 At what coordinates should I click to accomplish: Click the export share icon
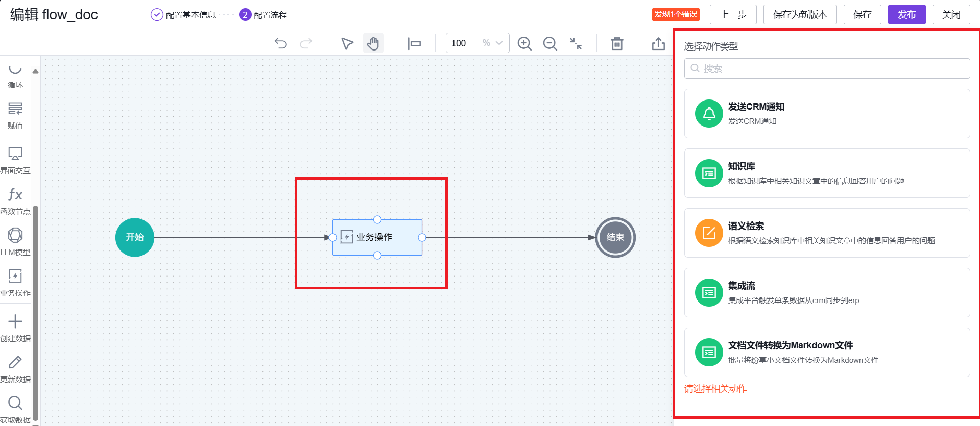(658, 43)
